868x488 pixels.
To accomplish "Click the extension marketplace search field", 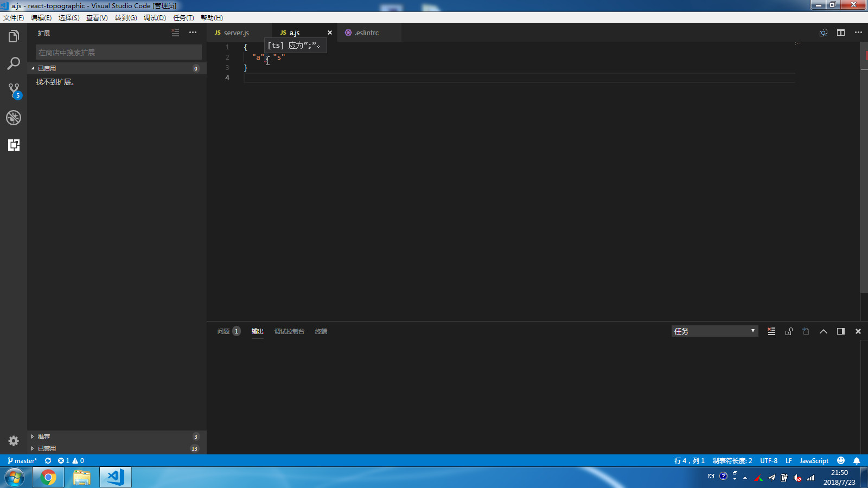I will (118, 52).
